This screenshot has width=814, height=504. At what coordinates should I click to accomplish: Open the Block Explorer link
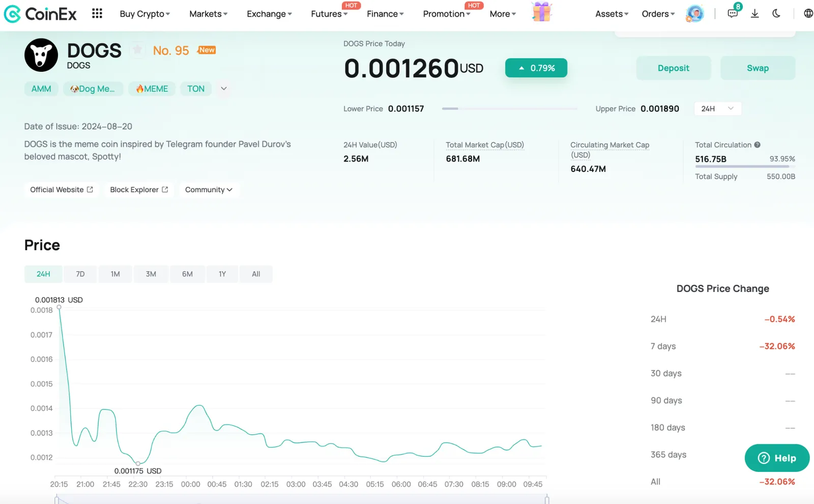pos(139,190)
